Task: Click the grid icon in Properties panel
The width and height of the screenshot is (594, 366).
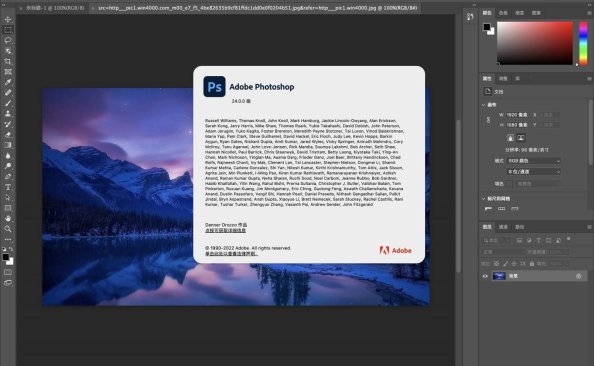Action: pyautogui.click(x=502, y=209)
